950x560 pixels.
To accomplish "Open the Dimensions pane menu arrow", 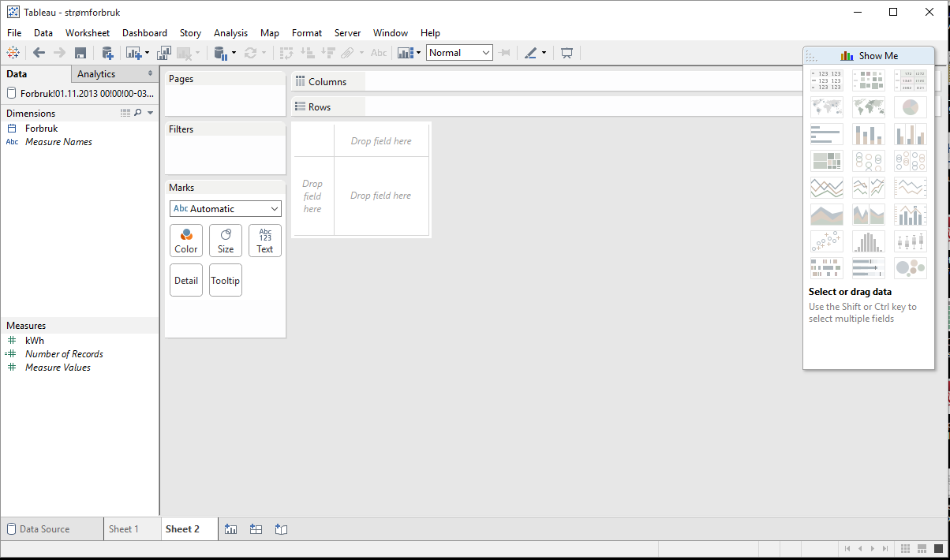I will pos(150,114).
